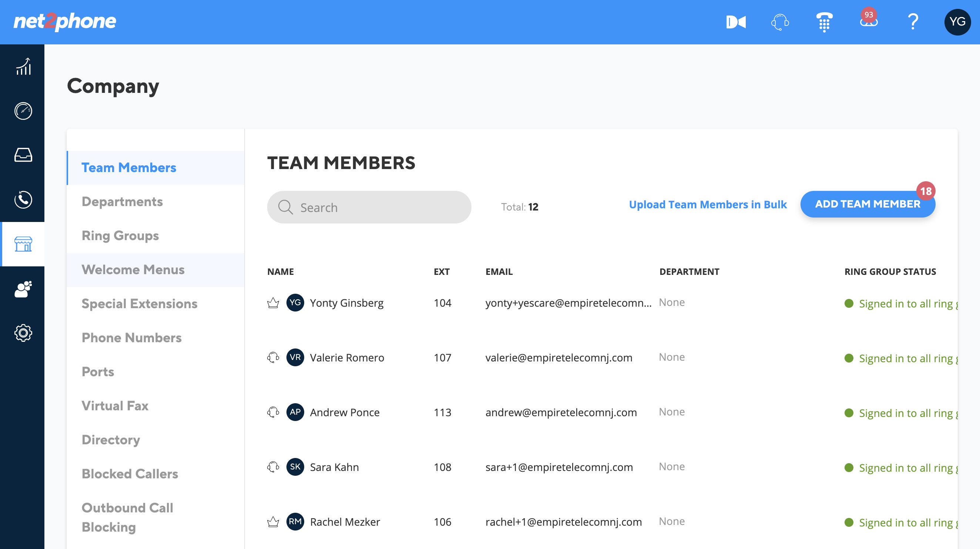This screenshot has height=549, width=980.
Task: Open the calls phone sidebar icon
Action: (23, 200)
